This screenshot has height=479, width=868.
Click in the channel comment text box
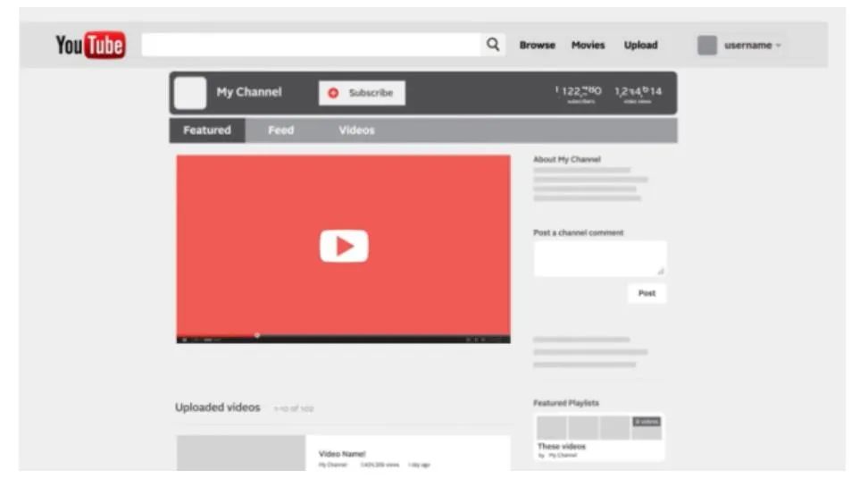[599, 258]
